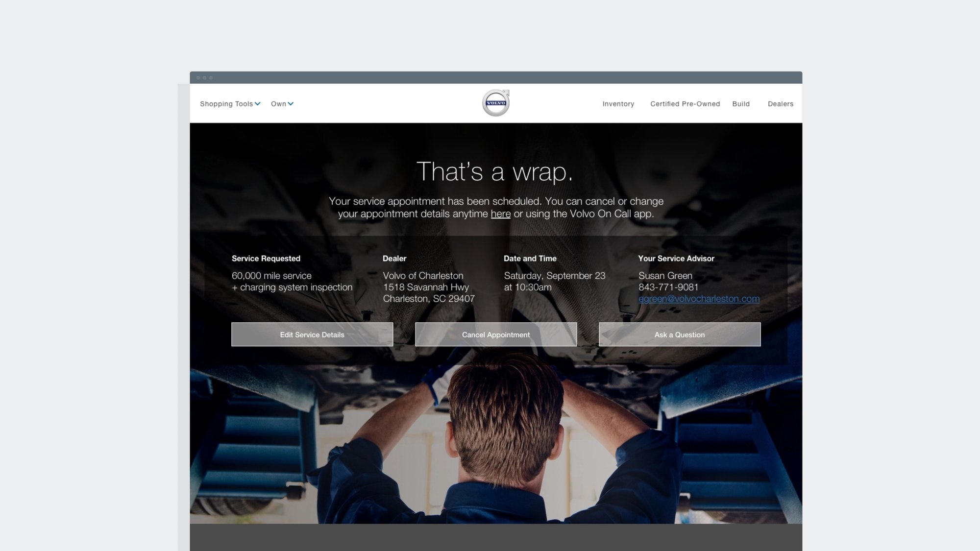
Task: Click the Cancel Appointment button
Action: click(x=496, y=335)
